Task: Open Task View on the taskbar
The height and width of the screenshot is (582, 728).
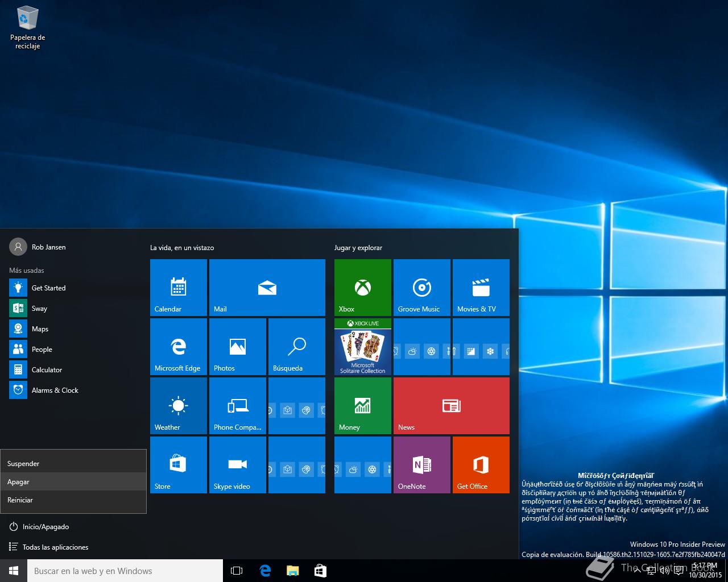Action: pyautogui.click(x=237, y=571)
